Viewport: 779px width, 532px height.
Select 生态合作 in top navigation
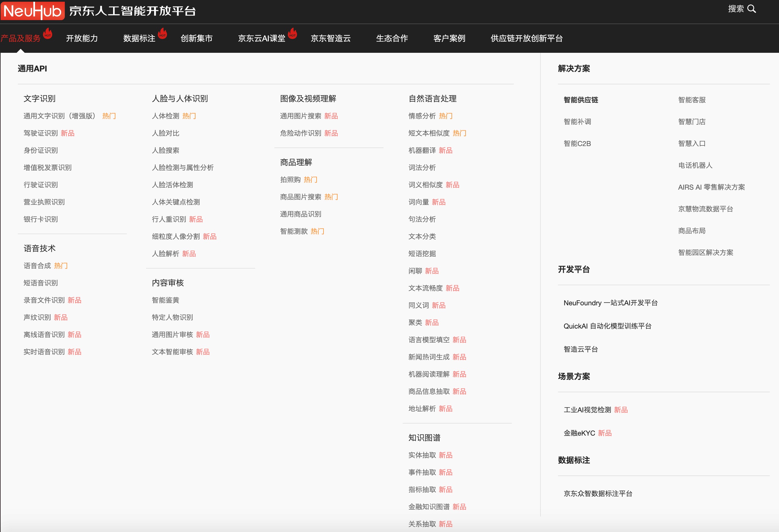[x=392, y=38]
